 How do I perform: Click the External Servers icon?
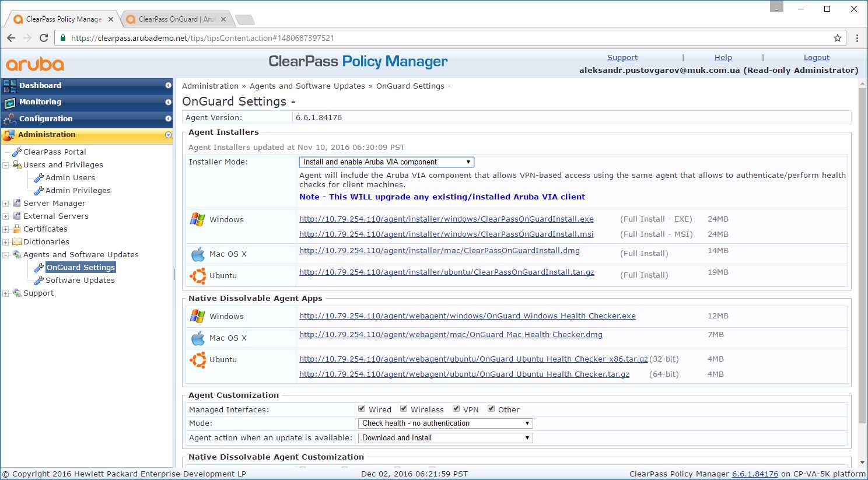(17, 216)
